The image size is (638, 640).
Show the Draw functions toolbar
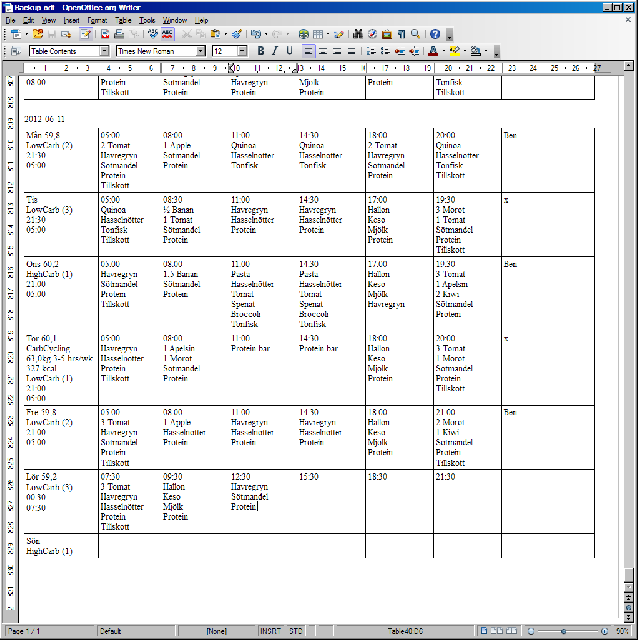[338, 34]
